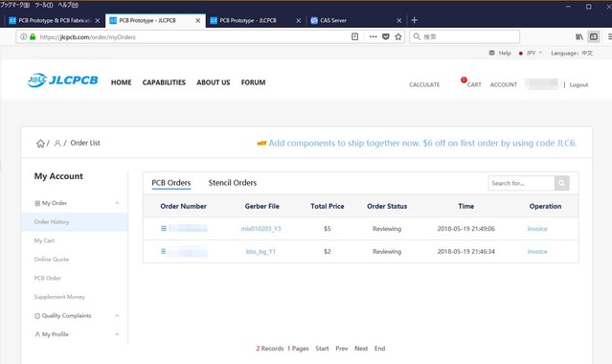Open the JPY currency dropdown
Image resolution: width=612 pixels, height=364 pixels.
tap(531, 53)
